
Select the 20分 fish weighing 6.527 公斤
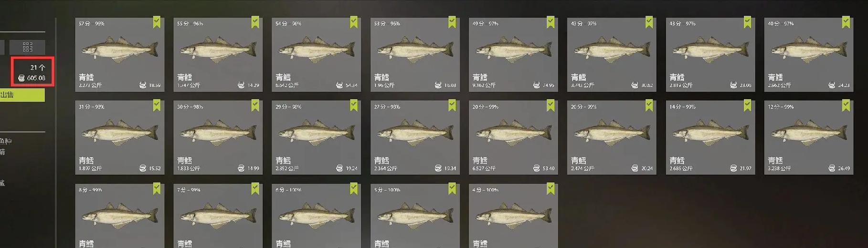click(513, 137)
